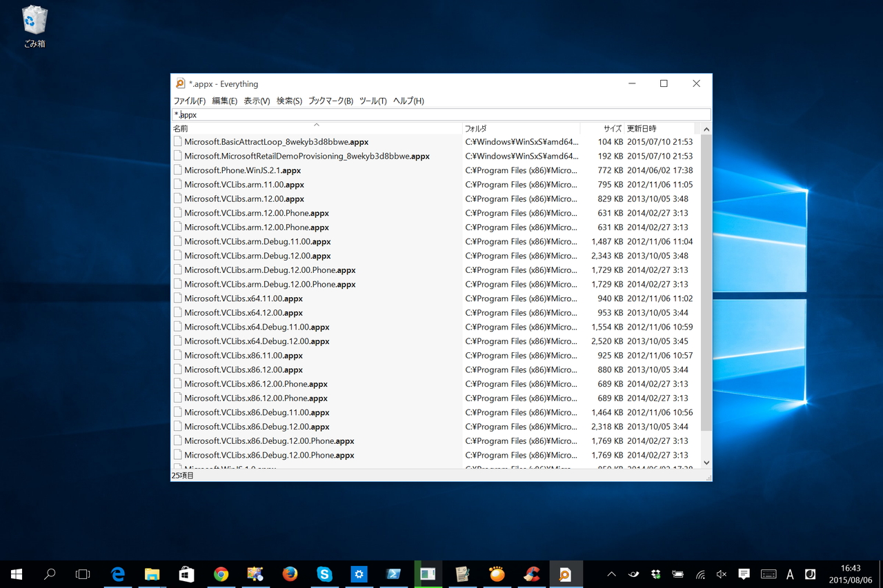Launch Firefox from the taskbar
The width and height of the screenshot is (883, 588).
[x=290, y=574]
